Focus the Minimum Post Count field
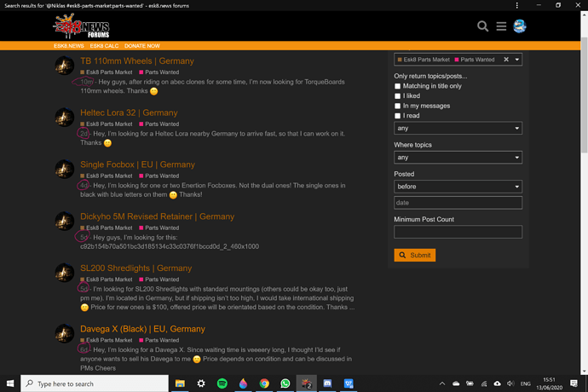Viewport: 588px width, 392px height. (458, 232)
